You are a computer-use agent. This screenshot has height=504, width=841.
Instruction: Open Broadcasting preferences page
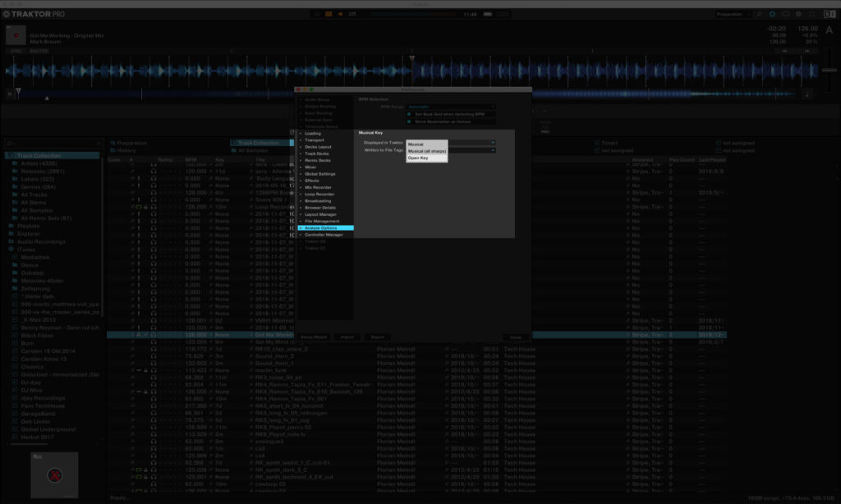click(x=318, y=201)
